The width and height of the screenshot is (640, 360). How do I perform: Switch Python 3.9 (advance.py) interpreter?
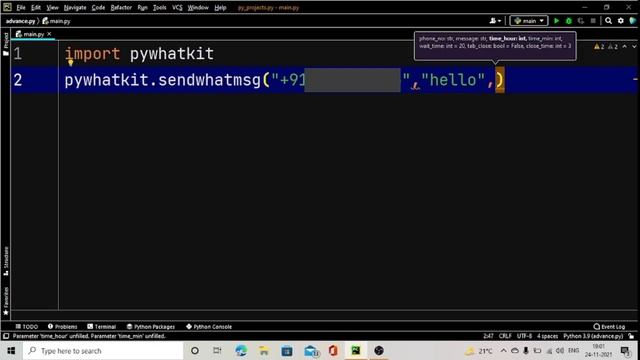pos(593,336)
